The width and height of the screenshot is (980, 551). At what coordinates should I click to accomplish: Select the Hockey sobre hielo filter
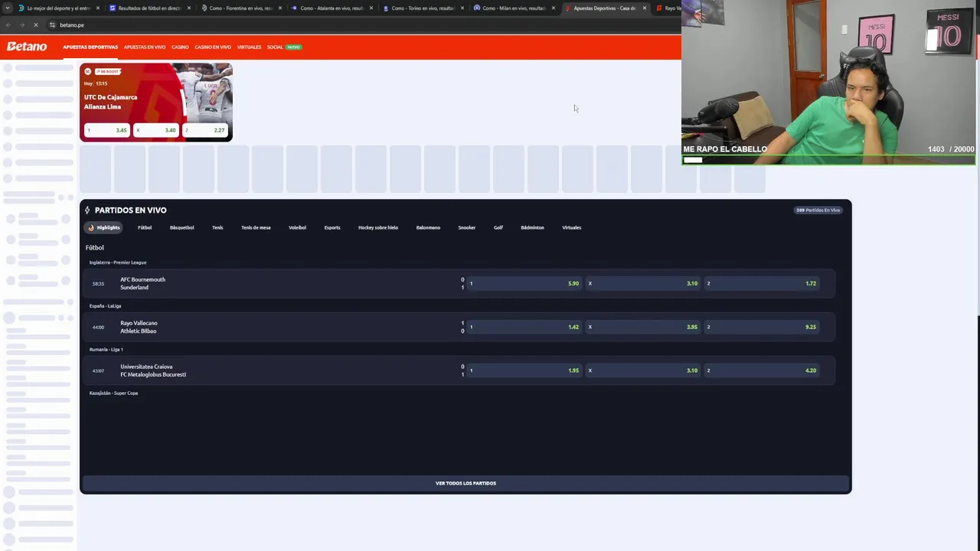[x=378, y=227]
